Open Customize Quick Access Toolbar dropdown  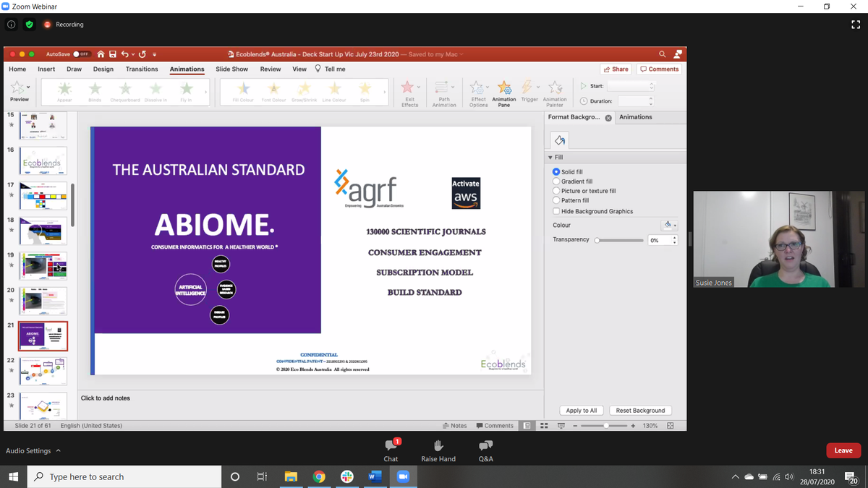(154, 54)
